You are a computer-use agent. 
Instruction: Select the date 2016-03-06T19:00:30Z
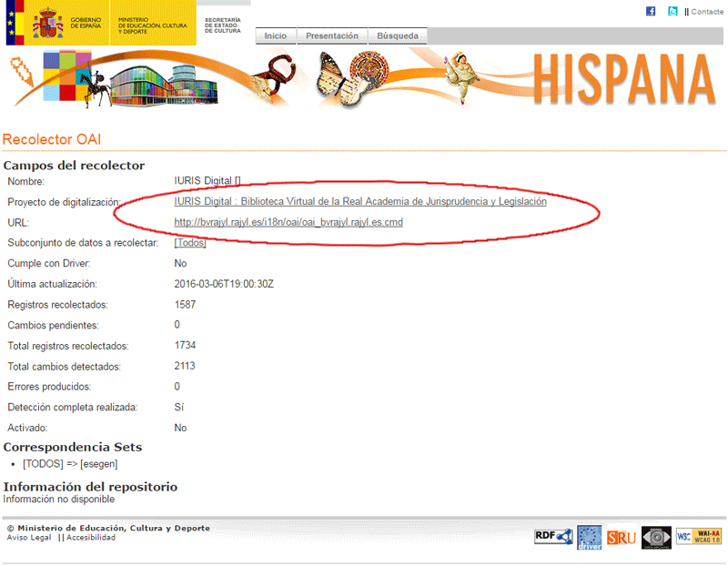(x=224, y=284)
